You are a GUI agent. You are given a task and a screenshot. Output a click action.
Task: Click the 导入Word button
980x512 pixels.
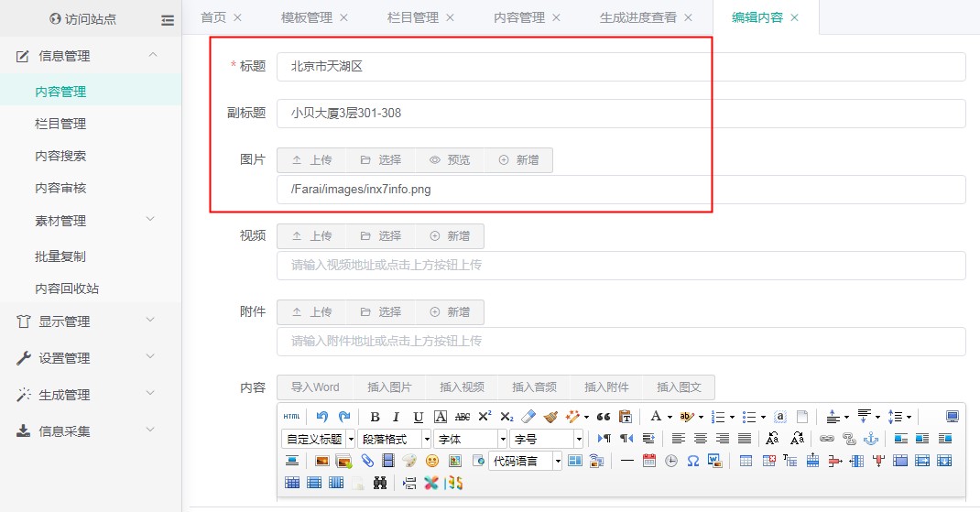[x=315, y=387]
